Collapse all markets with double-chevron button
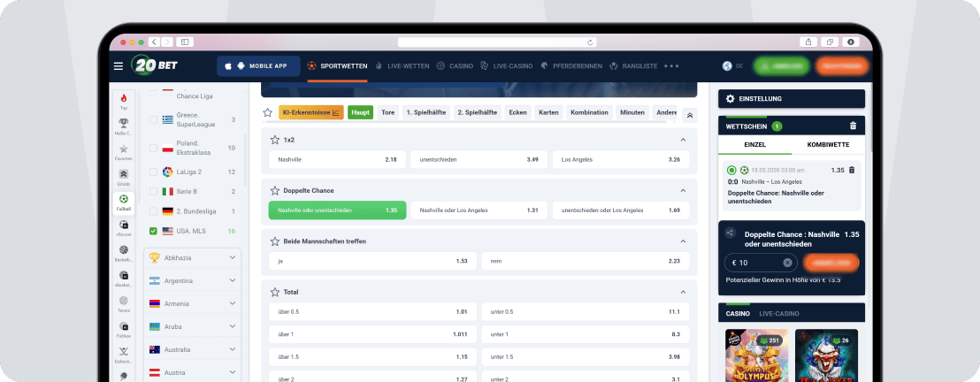This screenshot has height=382, width=980. [690, 114]
